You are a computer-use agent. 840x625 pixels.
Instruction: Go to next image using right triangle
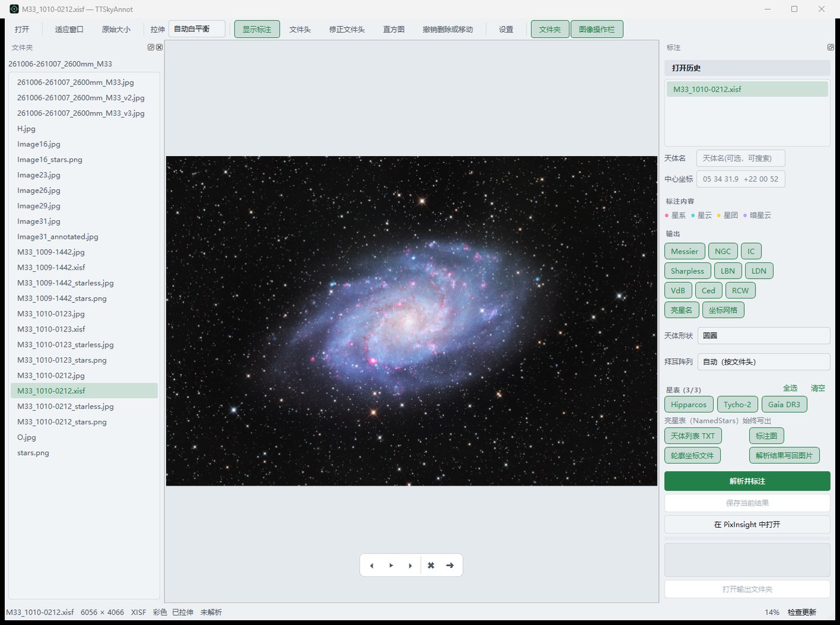tap(410, 566)
